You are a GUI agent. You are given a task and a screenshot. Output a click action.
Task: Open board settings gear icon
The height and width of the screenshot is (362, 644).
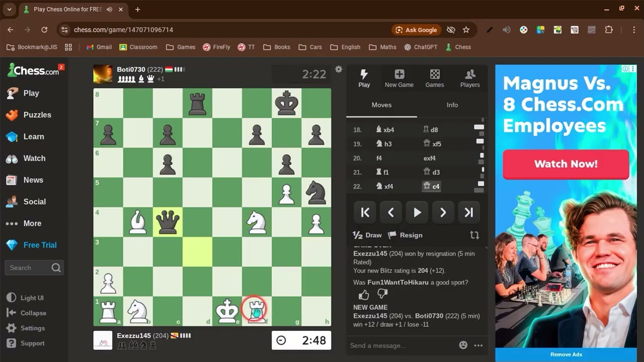[339, 69]
